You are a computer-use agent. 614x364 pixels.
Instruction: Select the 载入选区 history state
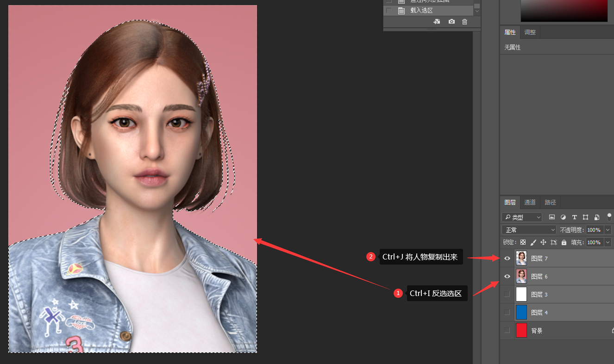click(x=421, y=11)
